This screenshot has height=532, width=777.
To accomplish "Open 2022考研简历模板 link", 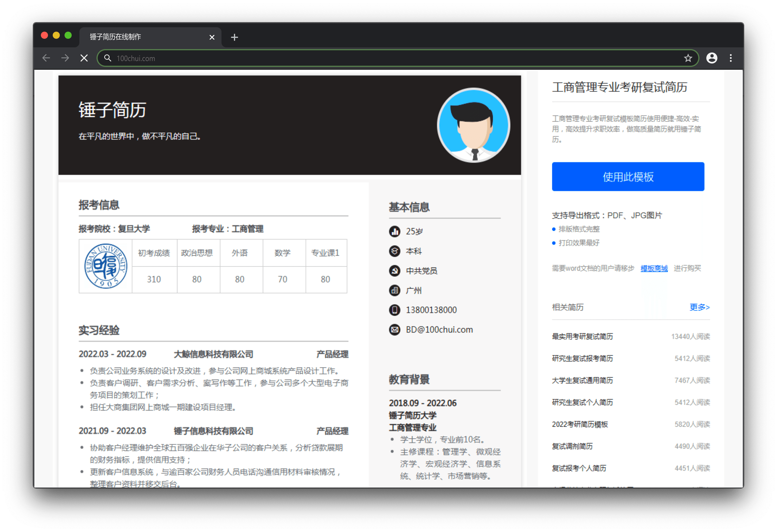I will 580,424.
